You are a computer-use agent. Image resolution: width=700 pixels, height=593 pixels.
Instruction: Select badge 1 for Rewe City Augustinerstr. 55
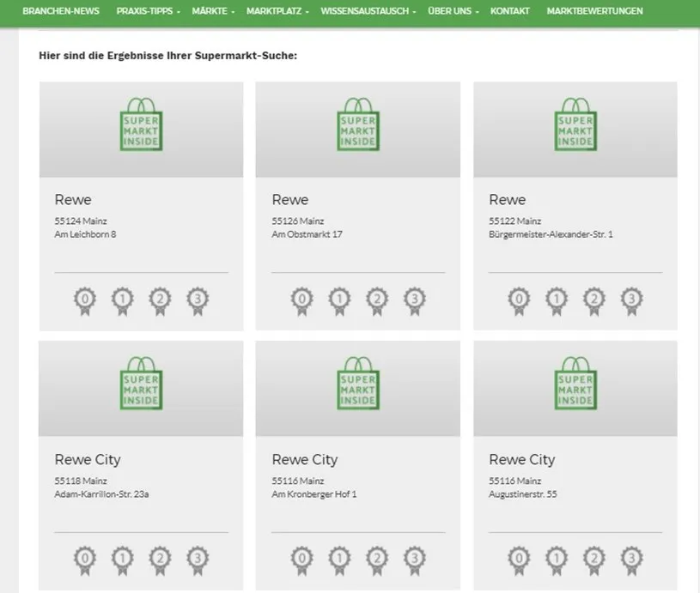coord(557,561)
